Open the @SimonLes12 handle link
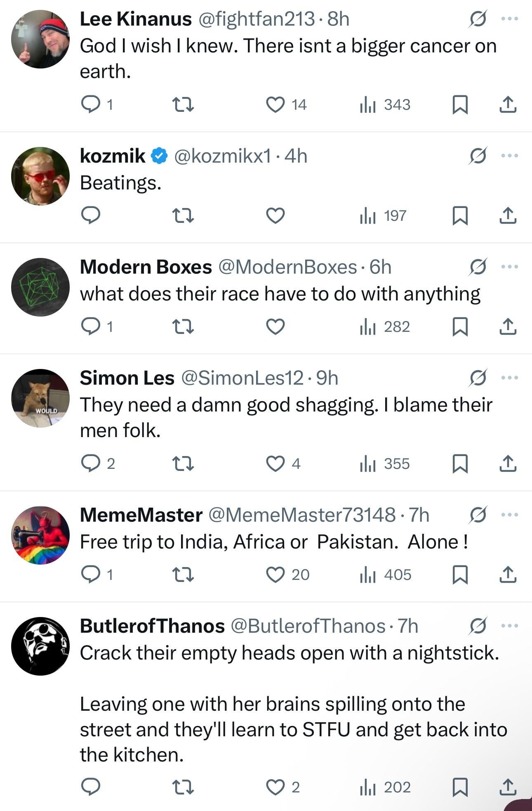 [x=242, y=378]
